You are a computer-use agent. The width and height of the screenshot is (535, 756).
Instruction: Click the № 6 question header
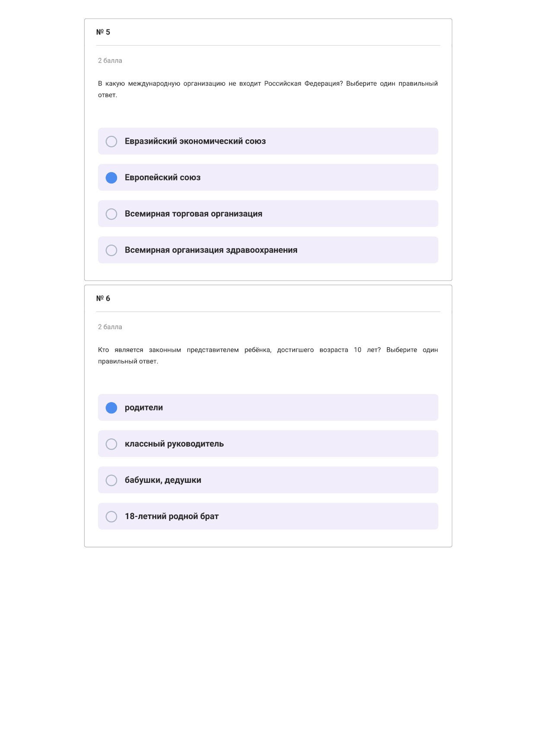(103, 298)
